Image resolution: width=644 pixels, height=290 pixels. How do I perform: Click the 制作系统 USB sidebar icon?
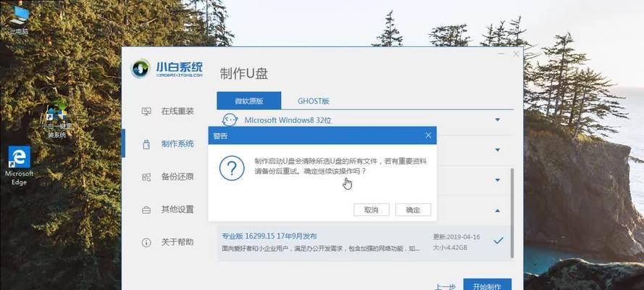(x=146, y=144)
